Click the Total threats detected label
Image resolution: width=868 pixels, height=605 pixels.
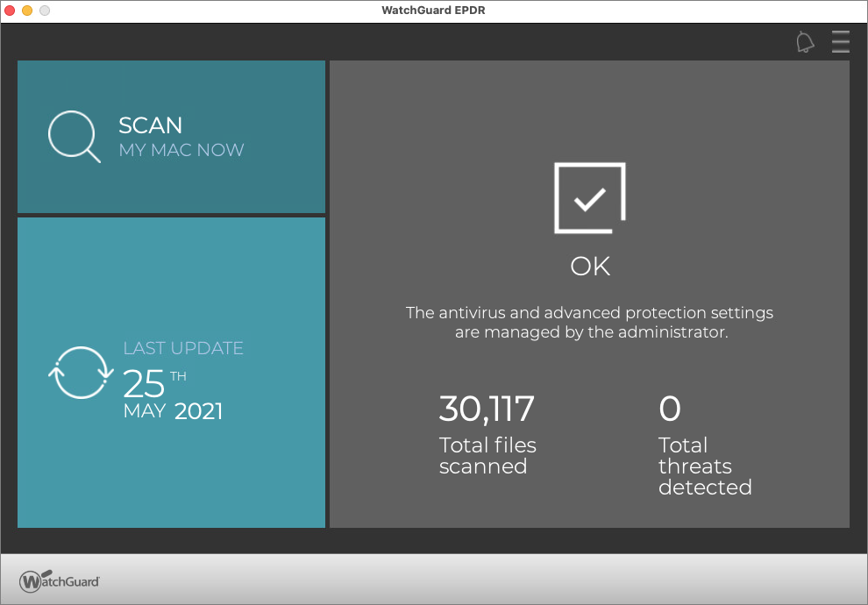coord(705,466)
